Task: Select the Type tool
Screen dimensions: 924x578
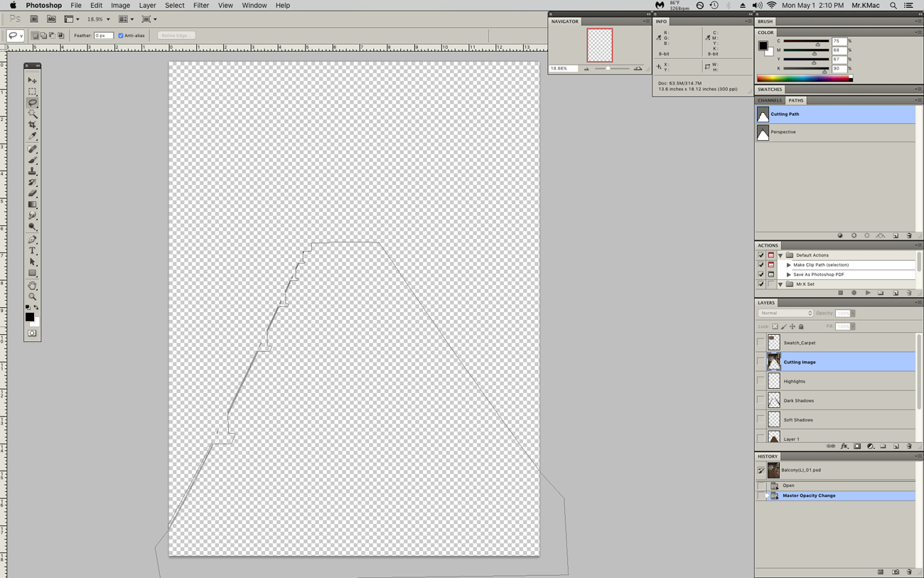Action: pyautogui.click(x=32, y=251)
